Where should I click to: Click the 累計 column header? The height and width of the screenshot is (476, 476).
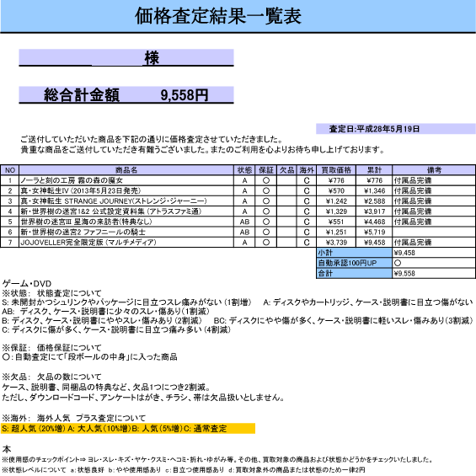click(x=374, y=170)
